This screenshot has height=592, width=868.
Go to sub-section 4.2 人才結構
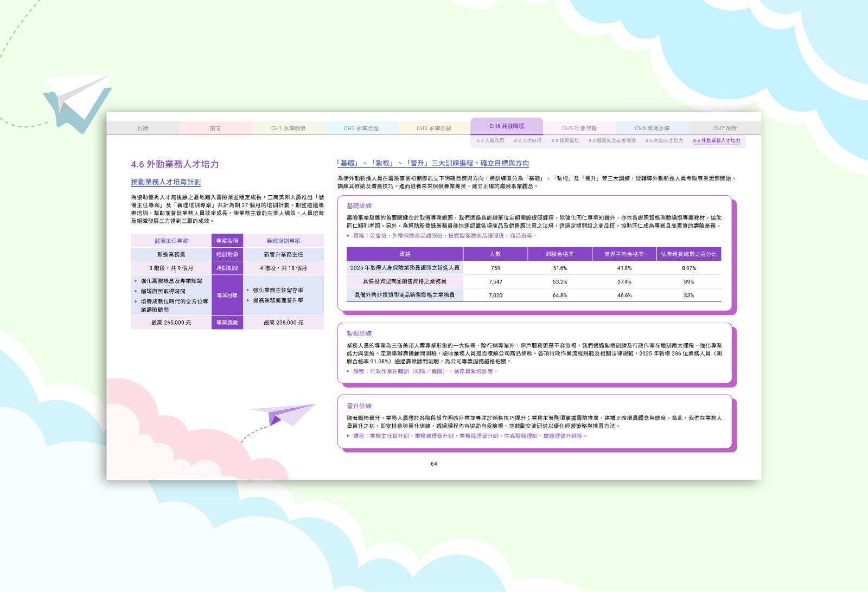tap(528, 140)
